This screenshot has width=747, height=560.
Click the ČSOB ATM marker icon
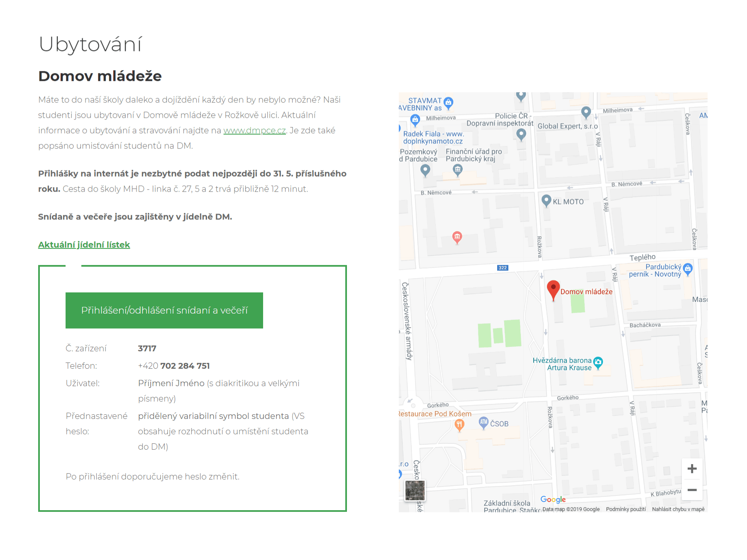(483, 422)
